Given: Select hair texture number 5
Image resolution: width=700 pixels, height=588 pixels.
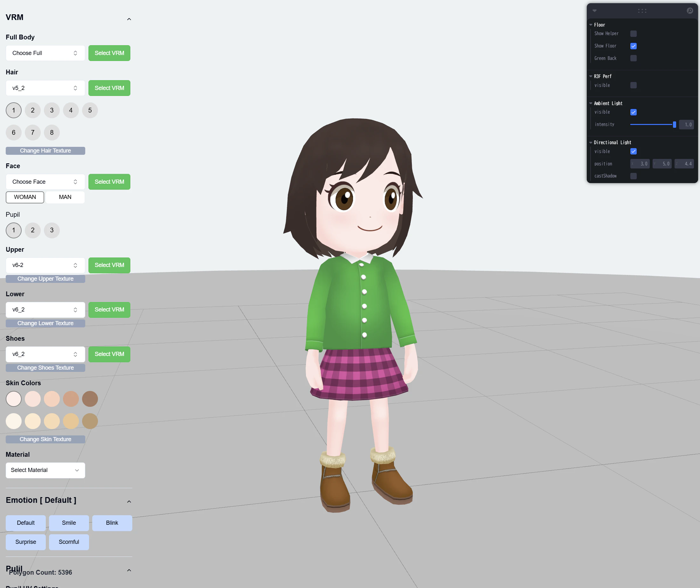Looking at the screenshot, I should [x=90, y=110].
